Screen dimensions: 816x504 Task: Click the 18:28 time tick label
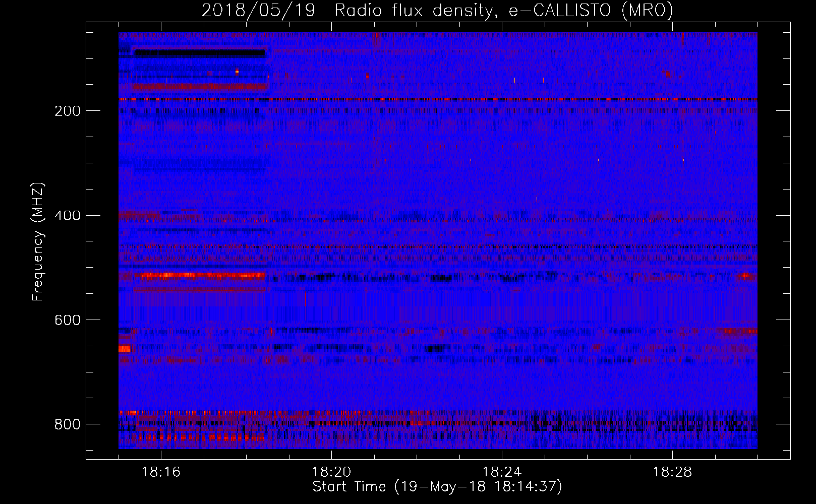click(x=672, y=472)
